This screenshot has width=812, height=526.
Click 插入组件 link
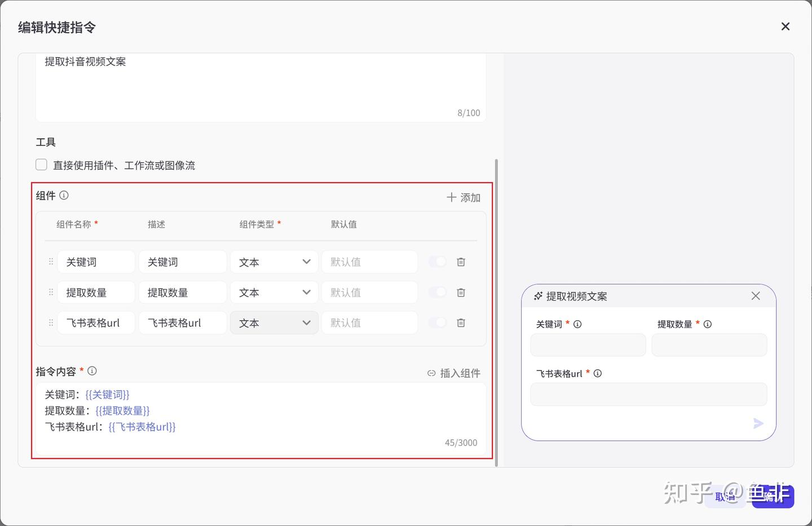454,373
